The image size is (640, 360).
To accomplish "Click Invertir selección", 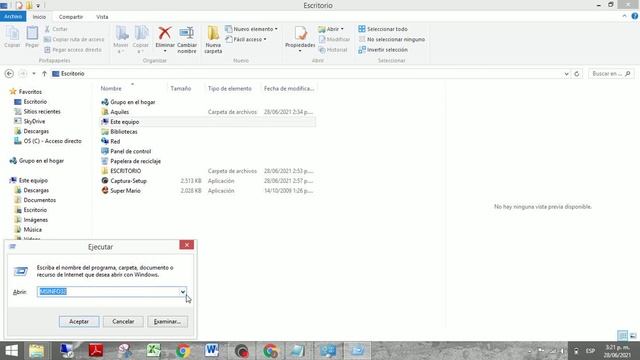I will [383, 49].
